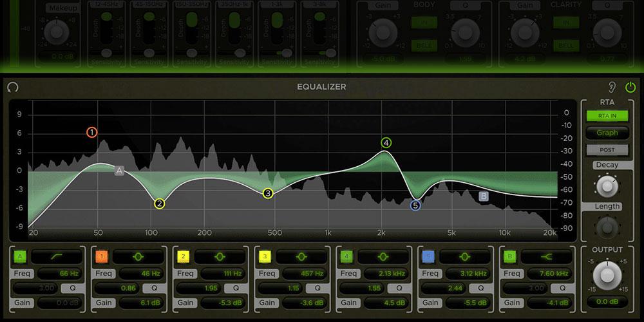Viewport: 644px width, 322px height.
Task: Open band B shelf filter shape selector
Action: click(547, 257)
